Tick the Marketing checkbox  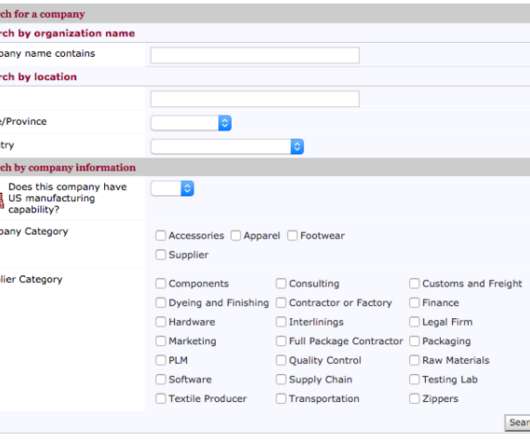coord(161,341)
